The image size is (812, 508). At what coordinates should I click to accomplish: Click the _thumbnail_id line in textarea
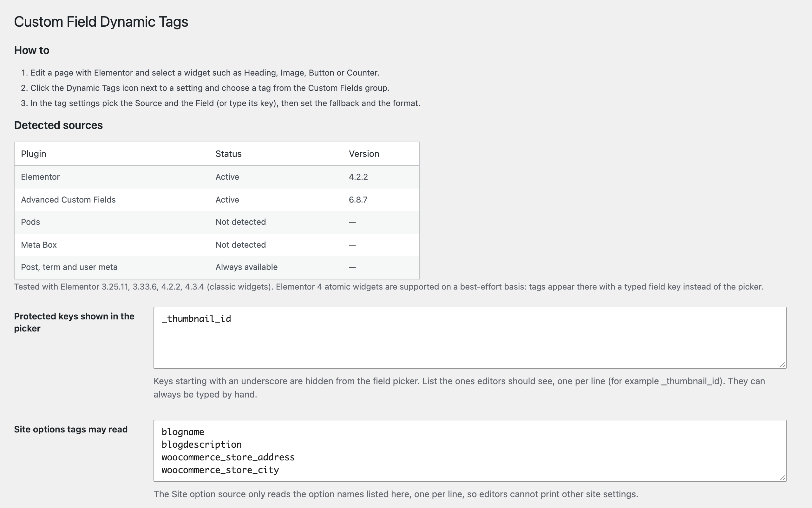coord(196,319)
